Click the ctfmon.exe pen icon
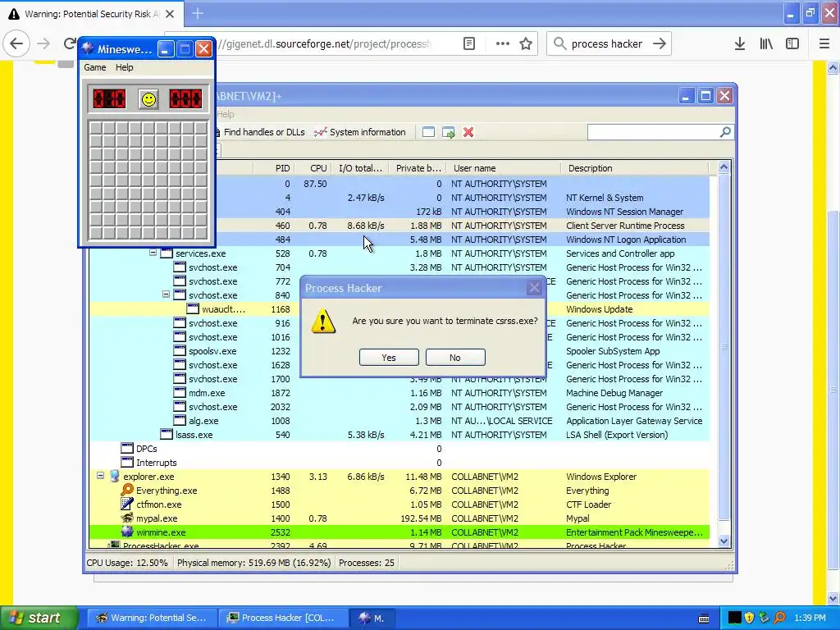The image size is (840, 630). pos(127,504)
